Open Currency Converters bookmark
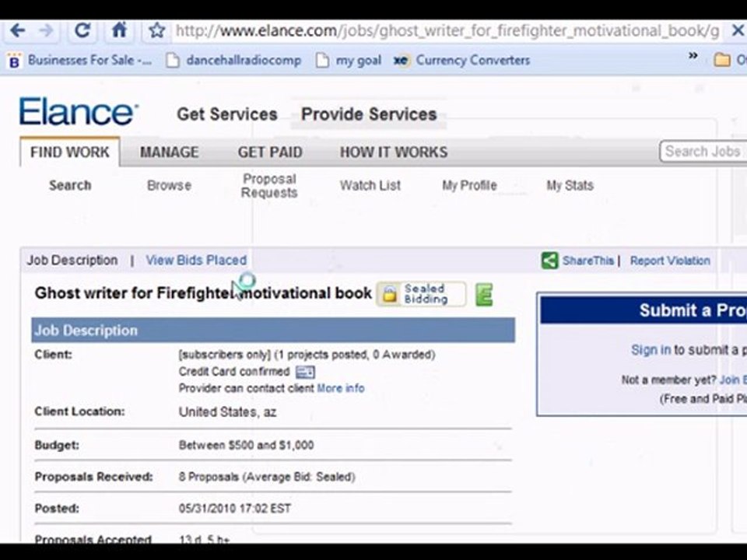The image size is (747, 560). click(462, 60)
